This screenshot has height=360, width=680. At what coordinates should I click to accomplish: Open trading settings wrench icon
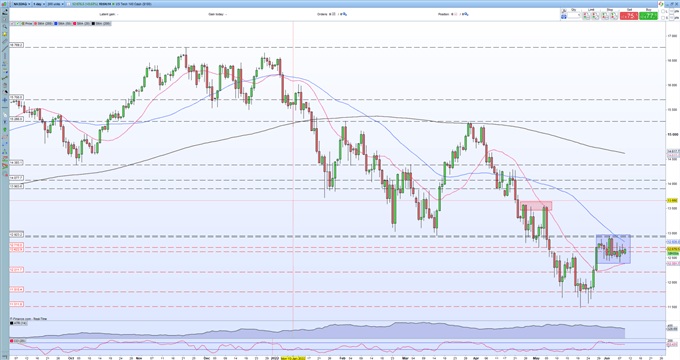click(x=563, y=11)
